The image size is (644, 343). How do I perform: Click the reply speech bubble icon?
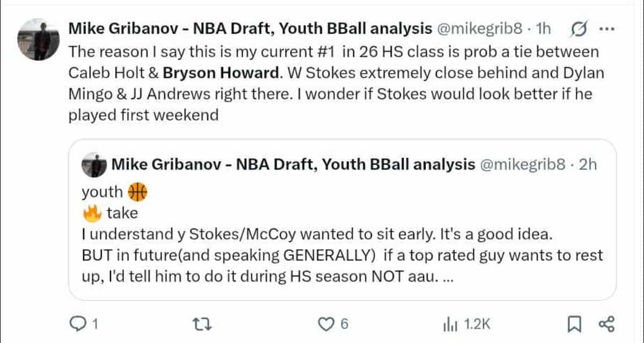click(78, 324)
